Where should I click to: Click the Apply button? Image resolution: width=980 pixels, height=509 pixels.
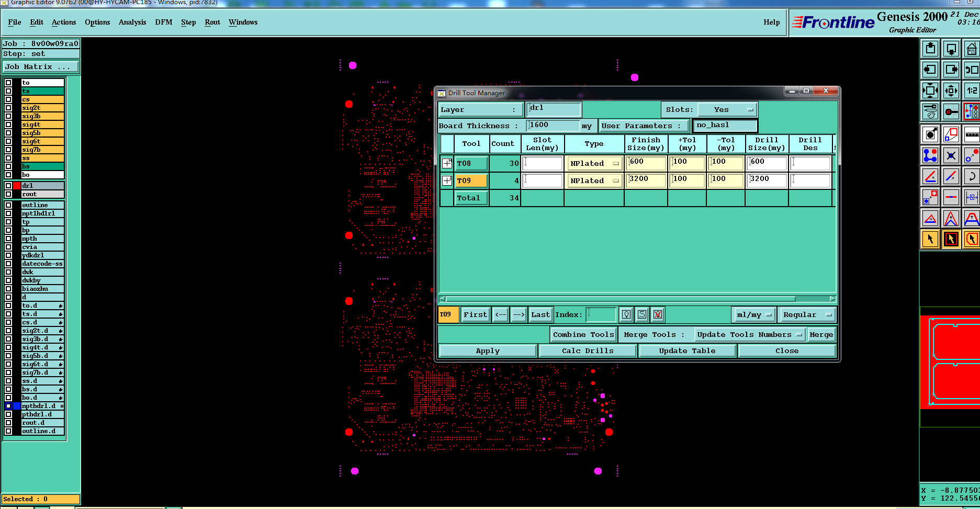[x=488, y=350]
